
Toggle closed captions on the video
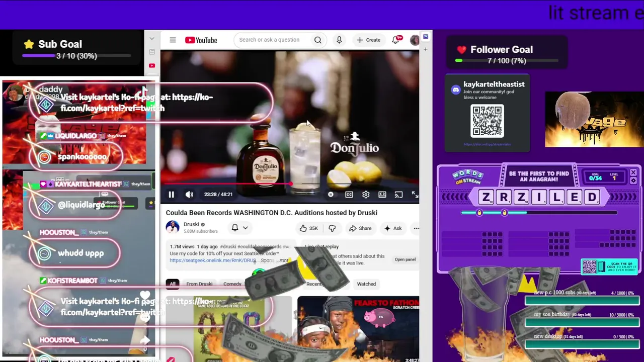pyautogui.click(x=349, y=195)
